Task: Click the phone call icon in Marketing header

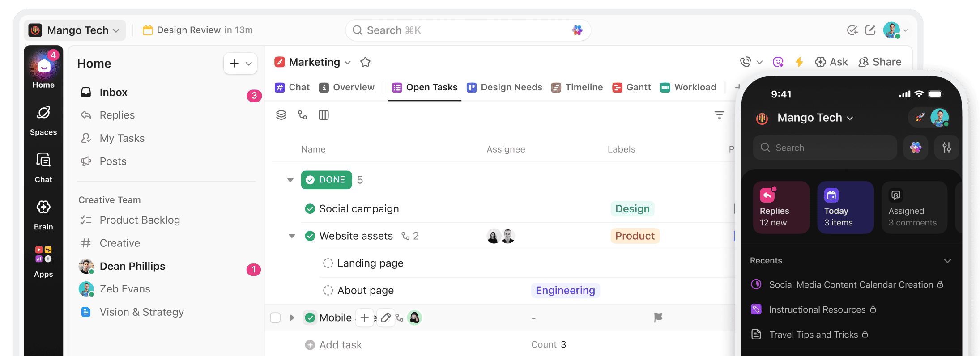Action: [745, 62]
